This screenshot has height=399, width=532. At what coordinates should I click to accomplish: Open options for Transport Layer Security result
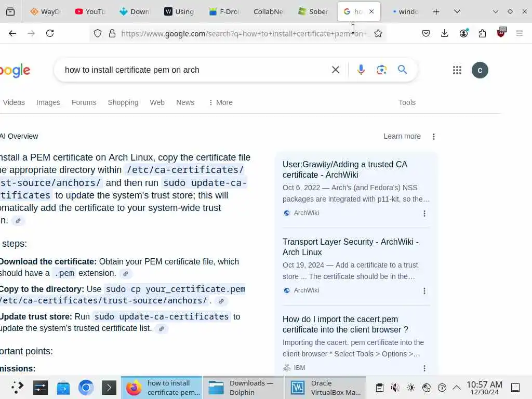click(x=424, y=291)
